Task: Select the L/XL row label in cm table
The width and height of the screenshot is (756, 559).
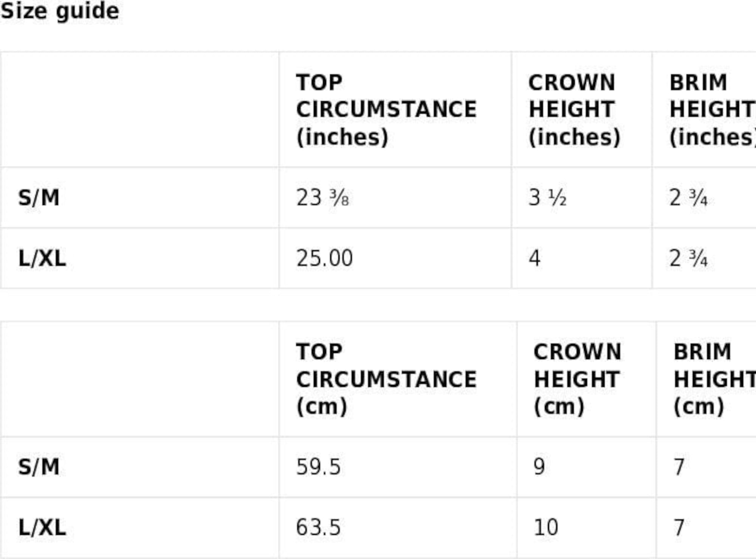Action: coord(42,528)
